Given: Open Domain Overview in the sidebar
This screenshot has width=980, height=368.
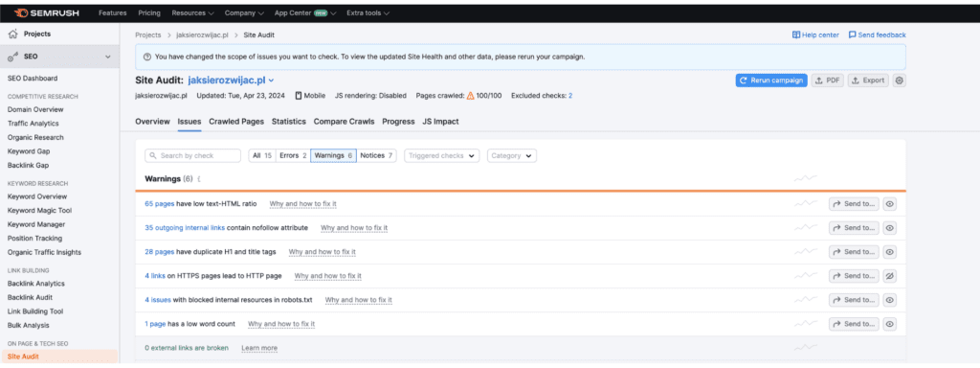Looking at the screenshot, I should click(35, 109).
